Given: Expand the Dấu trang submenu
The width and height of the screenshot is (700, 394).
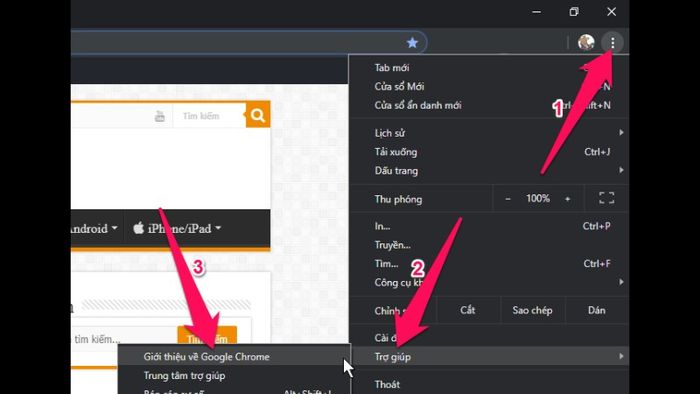Looking at the screenshot, I should pos(489,170).
